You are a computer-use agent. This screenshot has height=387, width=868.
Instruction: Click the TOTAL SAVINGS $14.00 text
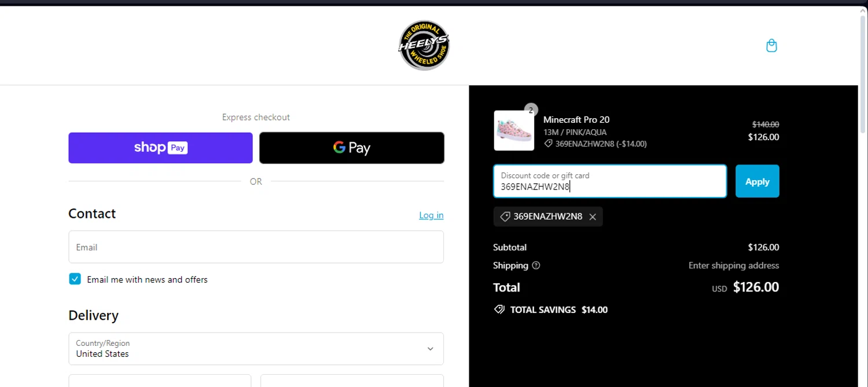pos(559,310)
